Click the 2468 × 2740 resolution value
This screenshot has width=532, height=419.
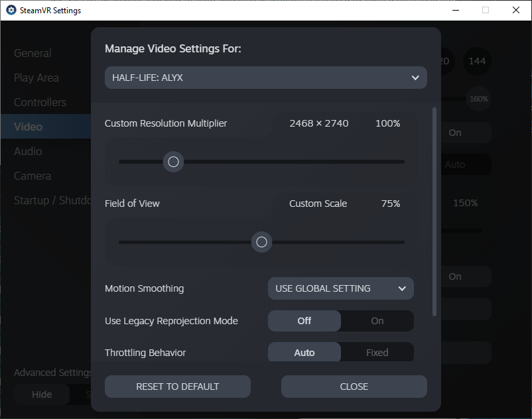319,123
